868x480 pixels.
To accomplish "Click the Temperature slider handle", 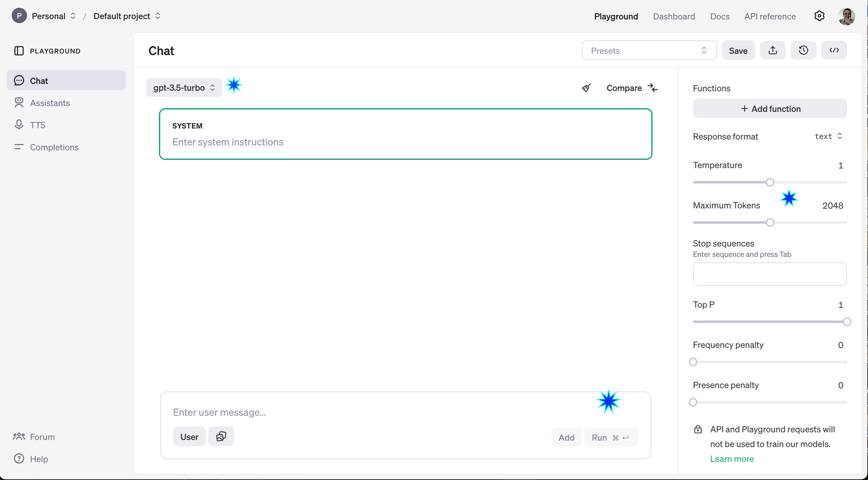I will click(770, 182).
